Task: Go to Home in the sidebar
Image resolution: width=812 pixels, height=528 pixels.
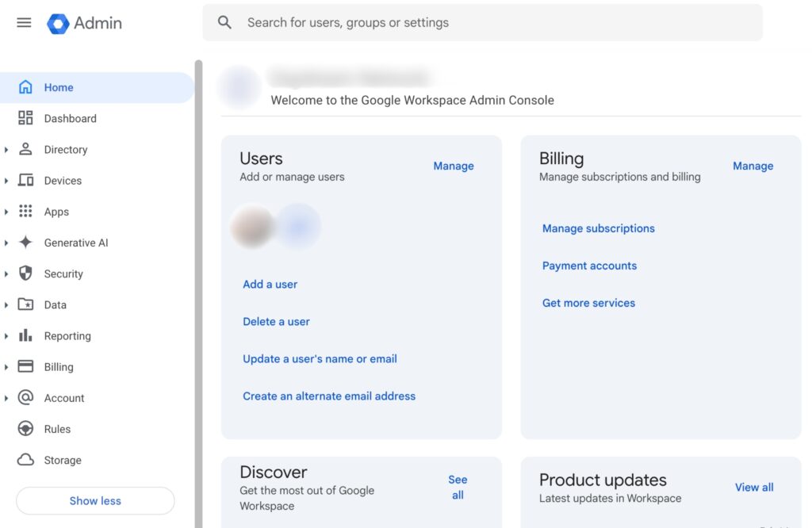Action: pyautogui.click(x=97, y=87)
